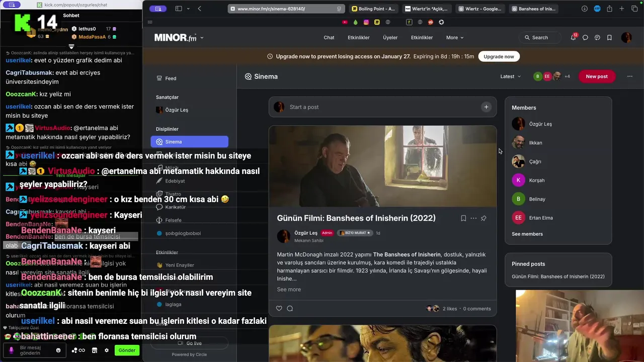Select the Felsefe discipline in the sidebar
This screenshot has height=362, width=644.
pos(189,220)
